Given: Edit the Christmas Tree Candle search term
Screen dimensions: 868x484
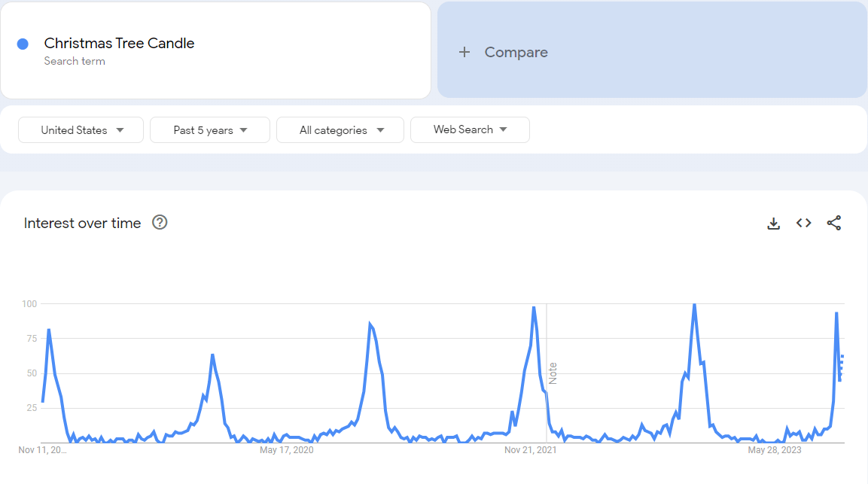Looking at the screenshot, I should pos(119,43).
